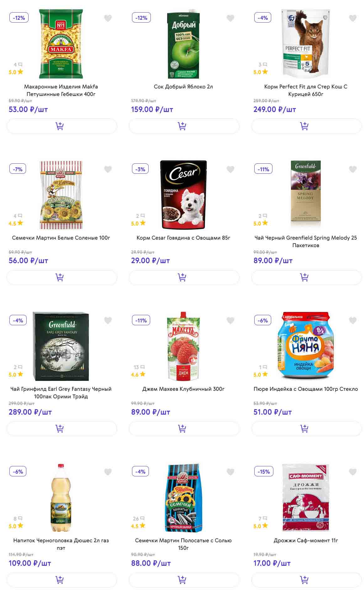Click the -15% discount badge on yeast
Viewport: 364px width, 599px height.
tap(264, 471)
